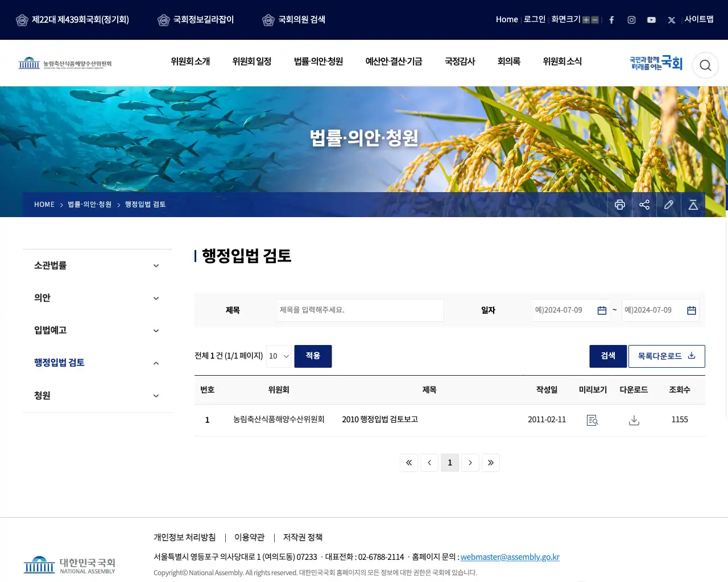The width and height of the screenshot is (728, 582).
Task: Click the magnifier search icon in header
Action: point(705,65)
